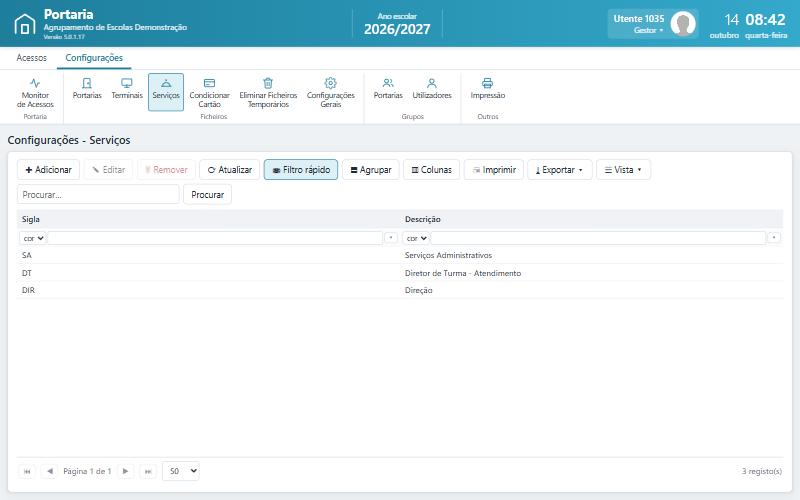Open Condicionar Cartão
Image resolution: width=800 pixels, height=500 pixels.
pyautogui.click(x=209, y=92)
